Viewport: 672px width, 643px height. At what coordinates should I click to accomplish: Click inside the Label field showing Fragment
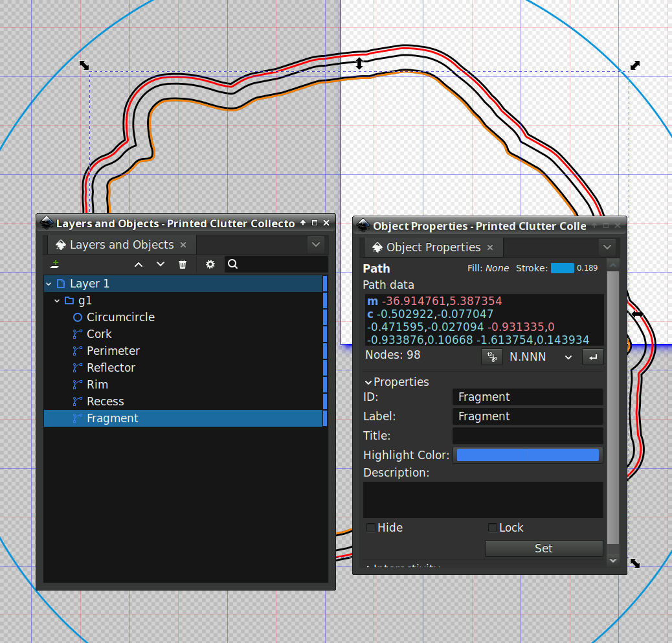point(528,416)
